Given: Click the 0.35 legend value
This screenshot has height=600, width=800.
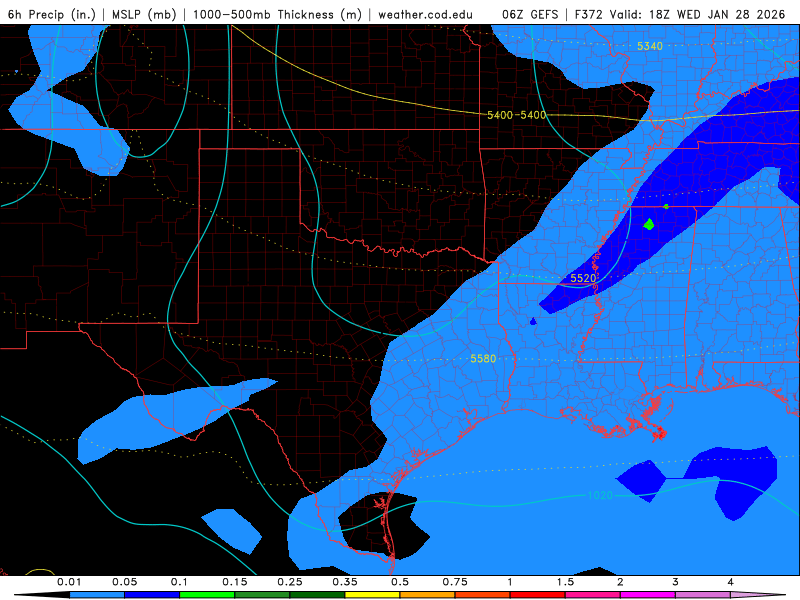Looking at the screenshot, I should pos(345,582).
